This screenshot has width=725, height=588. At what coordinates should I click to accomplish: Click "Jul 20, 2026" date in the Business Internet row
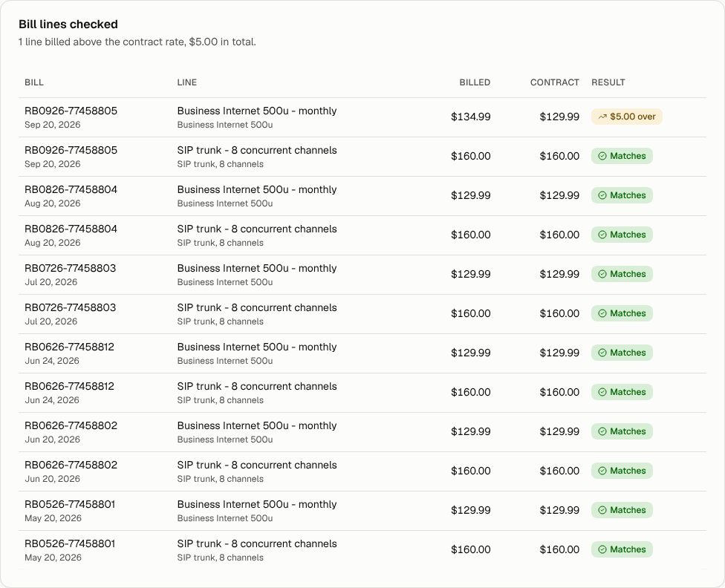[51, 282]
